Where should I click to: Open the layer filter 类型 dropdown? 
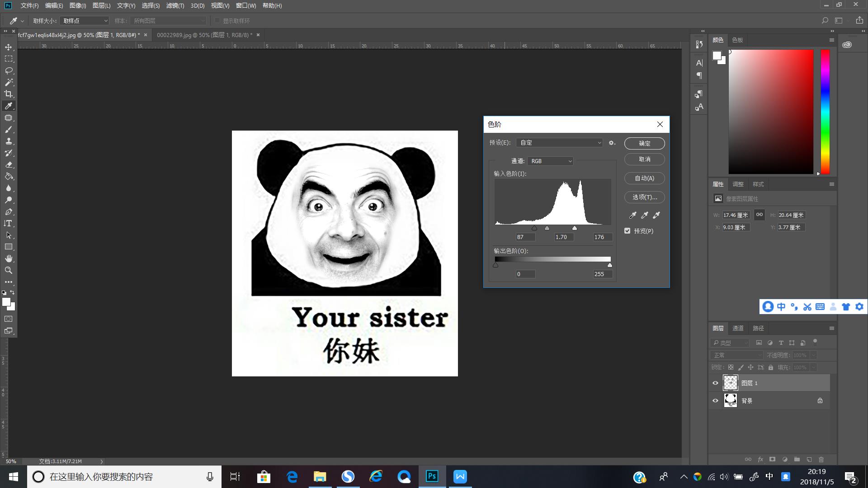[730, 343]
